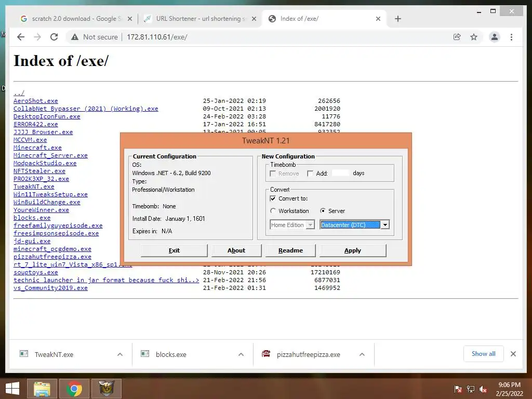Tick the Add days timebomb checkbox
This screenshot has width=532, height=399.
[310, 174]
